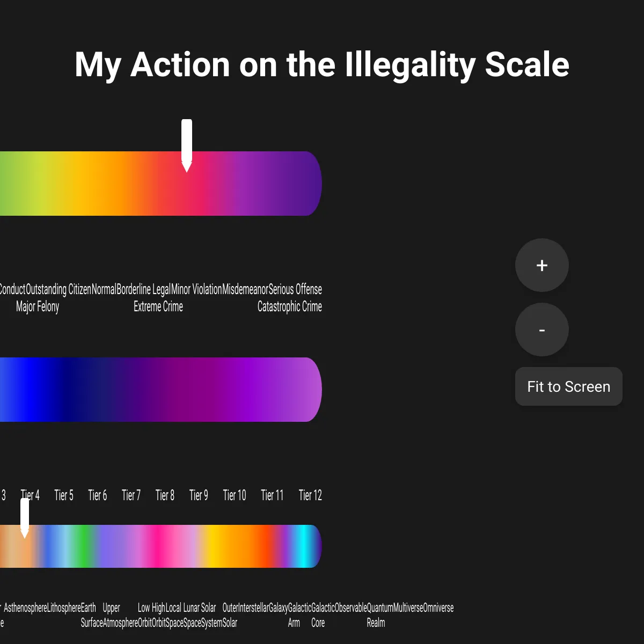Viewport: 644px width, 644px height.
Task: Click the Fit to Screen button
Action: tap(569, 386)
